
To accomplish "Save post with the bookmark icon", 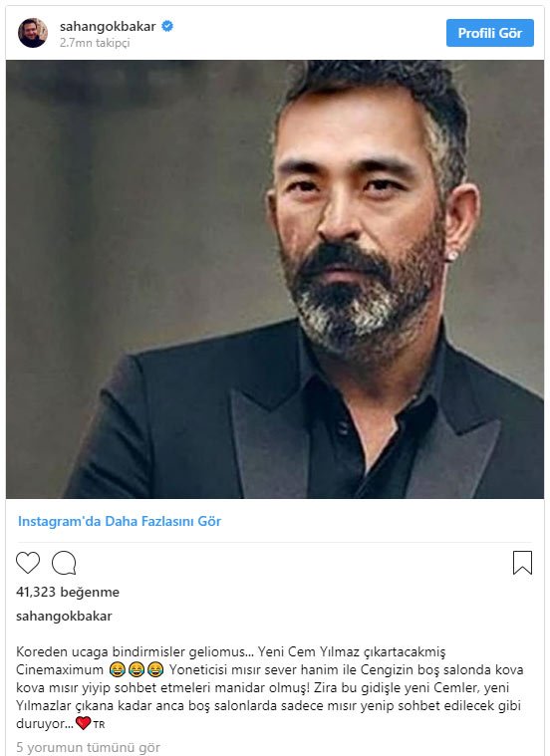I will pos(522,563).
